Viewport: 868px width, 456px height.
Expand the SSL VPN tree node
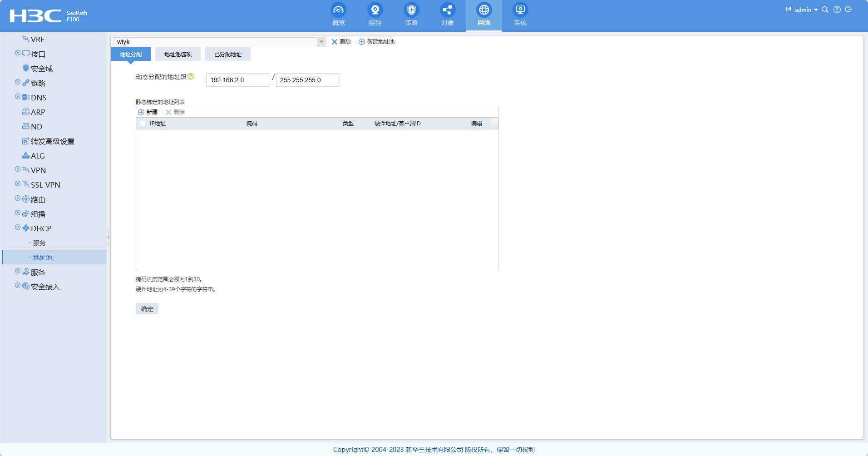click(x=18, y=184)
